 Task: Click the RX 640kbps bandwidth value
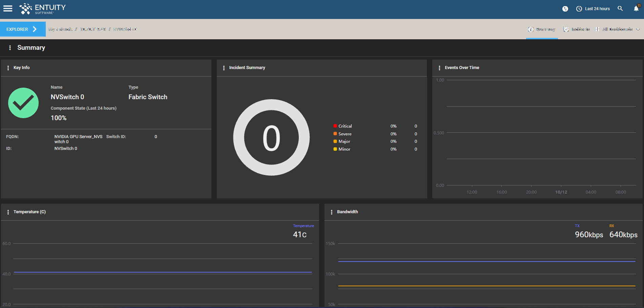[x=623, y=235]
